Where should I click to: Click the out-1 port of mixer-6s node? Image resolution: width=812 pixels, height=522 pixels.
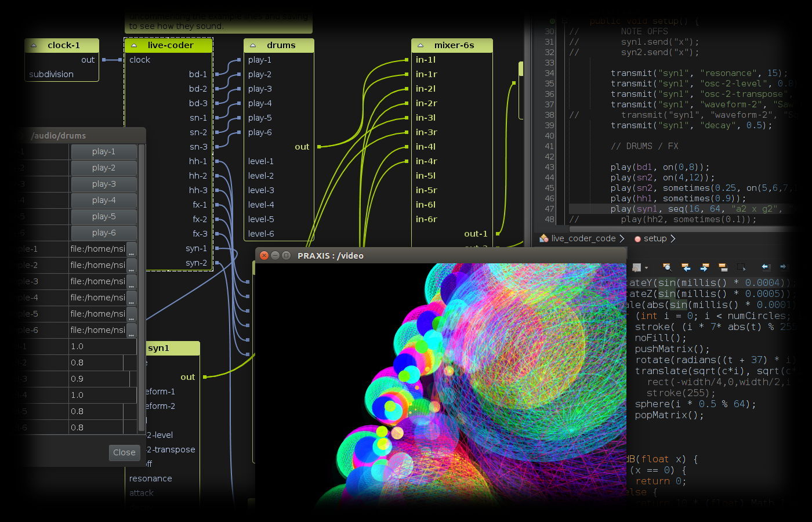498,234
